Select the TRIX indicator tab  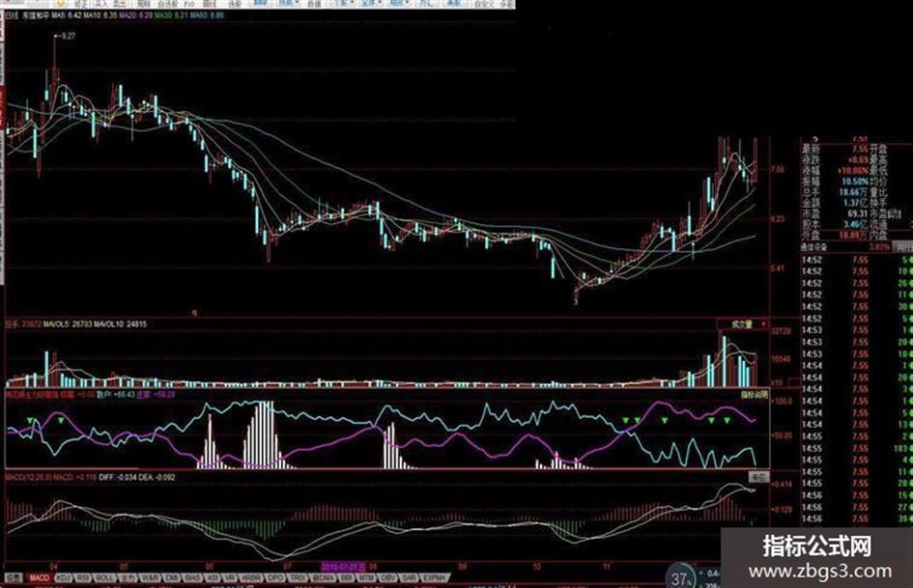pos(298,577)
